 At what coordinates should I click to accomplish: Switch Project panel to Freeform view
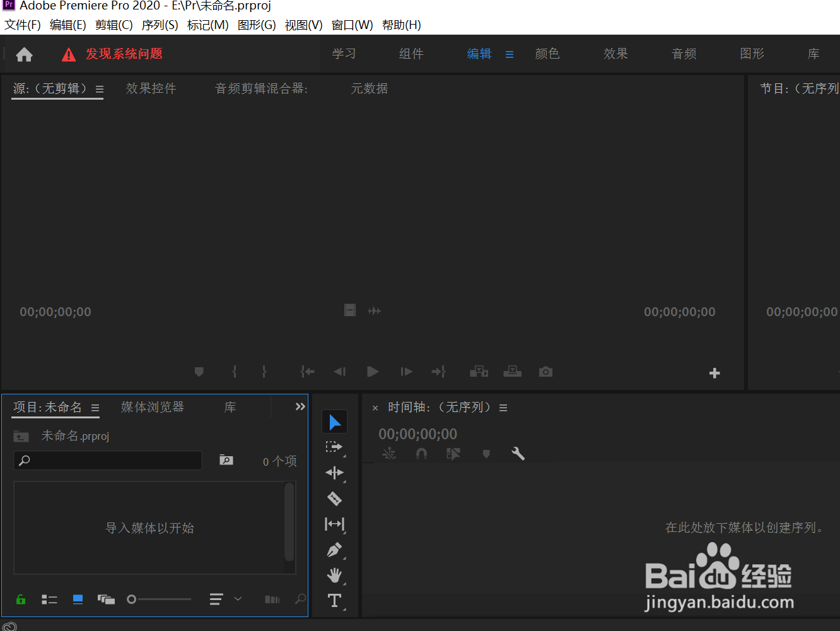click(106, 599)
